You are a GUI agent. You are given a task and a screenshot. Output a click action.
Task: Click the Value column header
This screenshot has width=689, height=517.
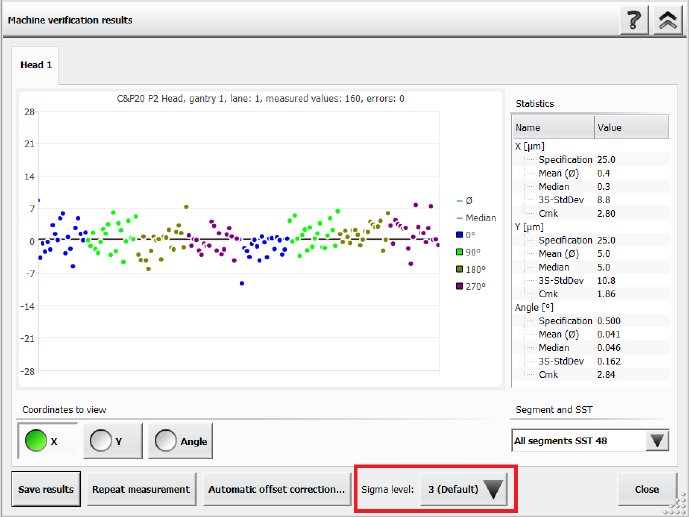pyautogui.click(x=631, y=128)
